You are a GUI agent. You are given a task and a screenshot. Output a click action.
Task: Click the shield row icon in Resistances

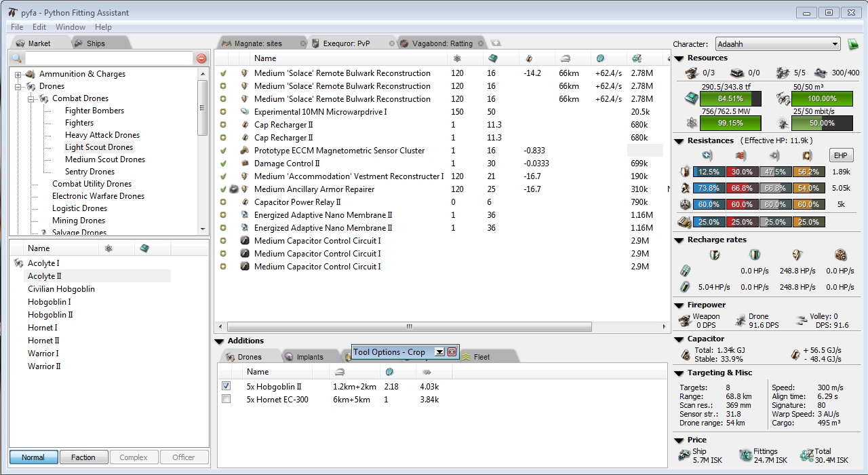685,172
